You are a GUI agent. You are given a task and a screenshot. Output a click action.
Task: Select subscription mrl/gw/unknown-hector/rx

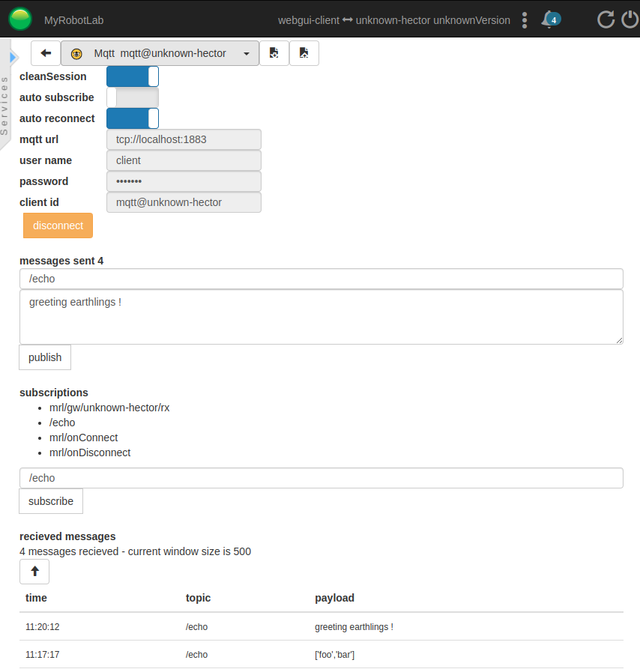(109, 408)
